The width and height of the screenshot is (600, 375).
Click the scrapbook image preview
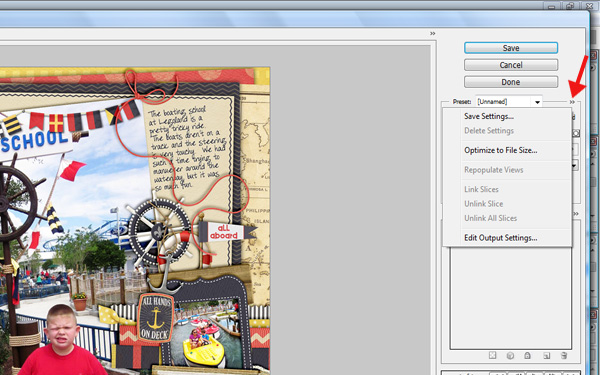(135, 221)
